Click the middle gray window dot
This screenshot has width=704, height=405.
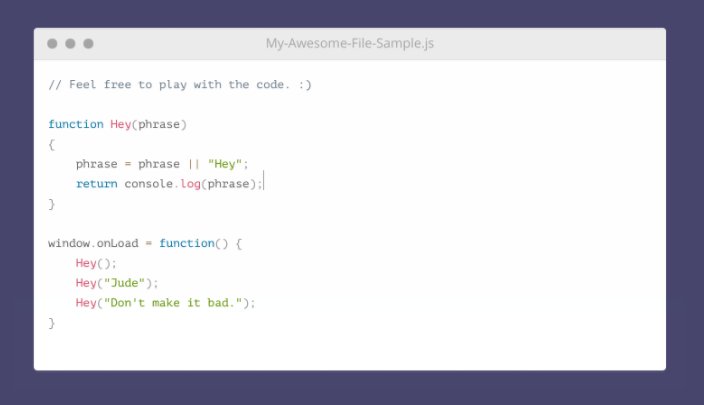[x=70, y=44]
